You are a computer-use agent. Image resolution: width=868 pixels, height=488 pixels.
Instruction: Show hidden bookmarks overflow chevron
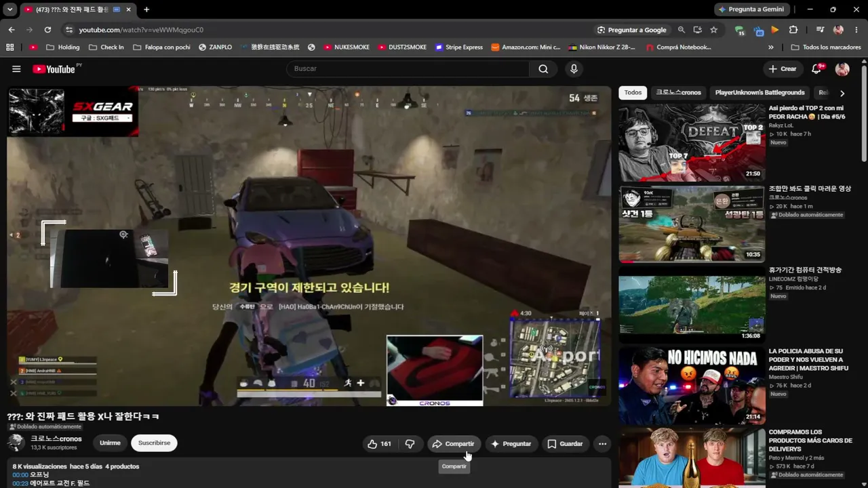click(x=771, y=47)
